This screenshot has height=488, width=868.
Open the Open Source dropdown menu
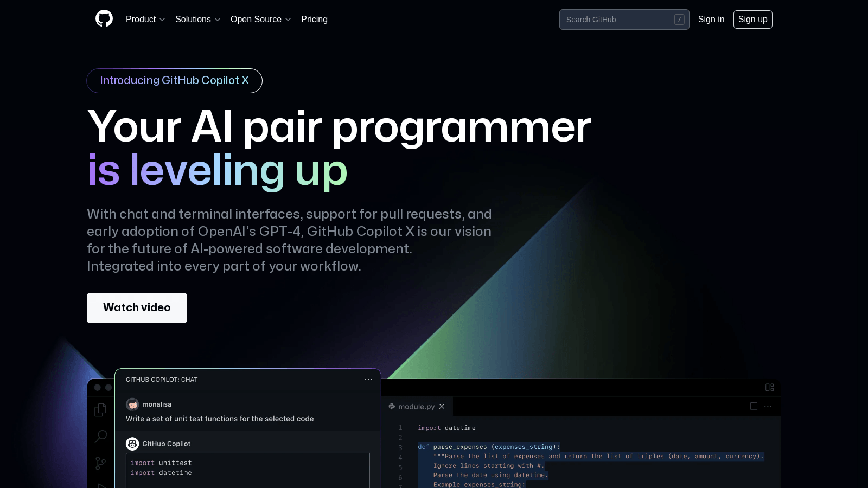point(261,19)
